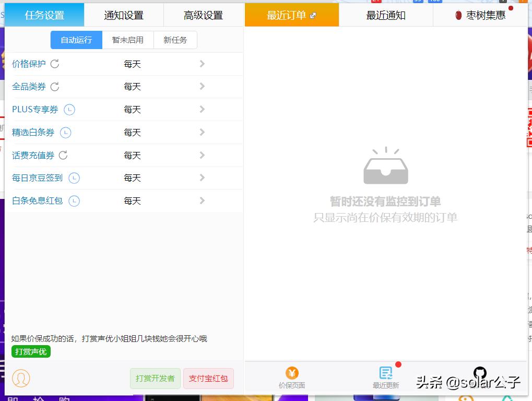Open 最近更新 changelog icon

click(386, 373)
